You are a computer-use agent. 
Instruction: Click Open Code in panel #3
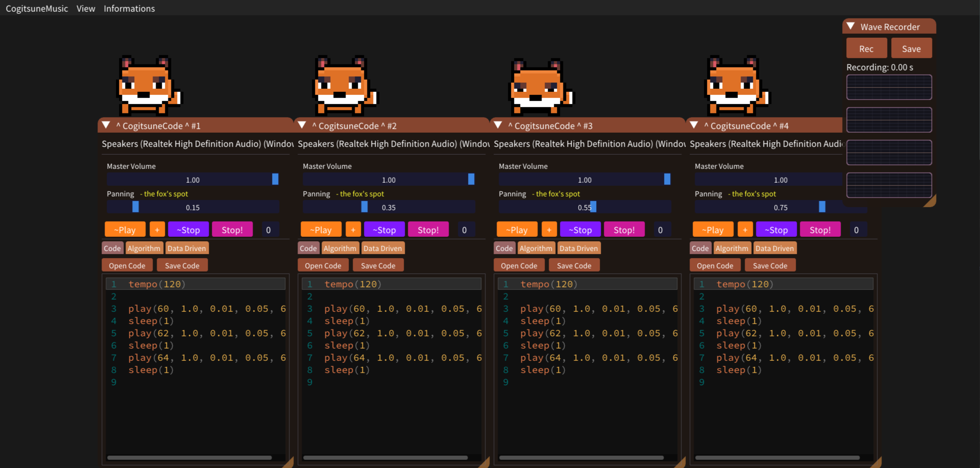tap(519, 265)
